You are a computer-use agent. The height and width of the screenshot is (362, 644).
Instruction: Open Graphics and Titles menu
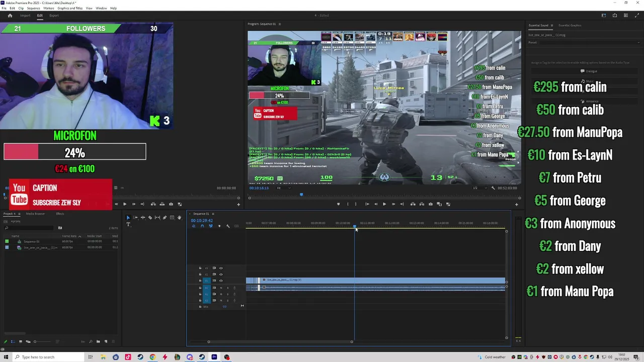[x=70, y=9]
